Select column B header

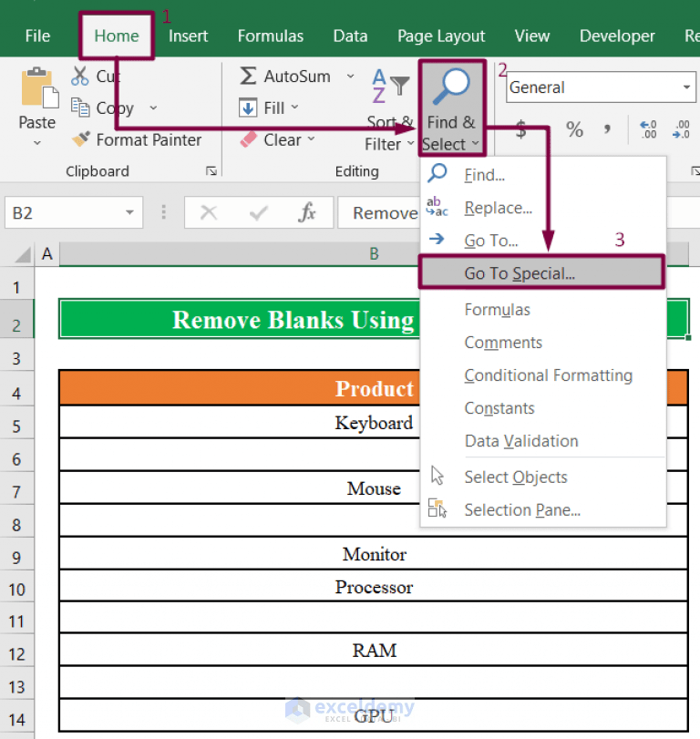pyautogui.click(x=374, y=254)
